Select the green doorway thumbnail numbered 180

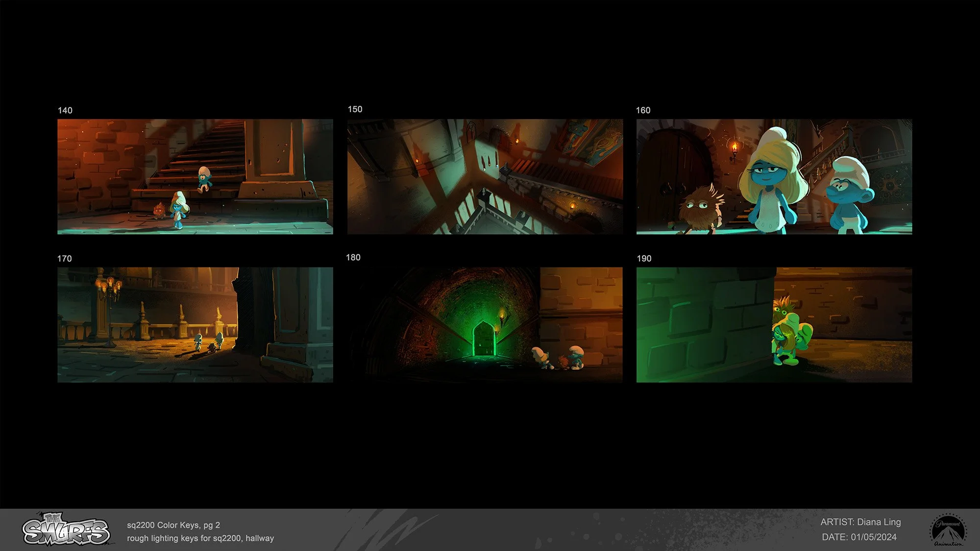tap(485, 325)
